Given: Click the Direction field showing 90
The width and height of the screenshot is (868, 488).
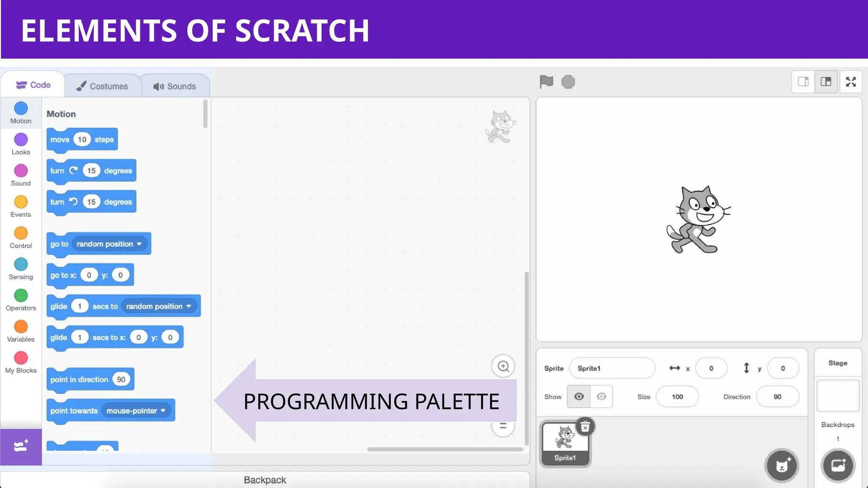Looking at the screenshot, I should [777, 396].
